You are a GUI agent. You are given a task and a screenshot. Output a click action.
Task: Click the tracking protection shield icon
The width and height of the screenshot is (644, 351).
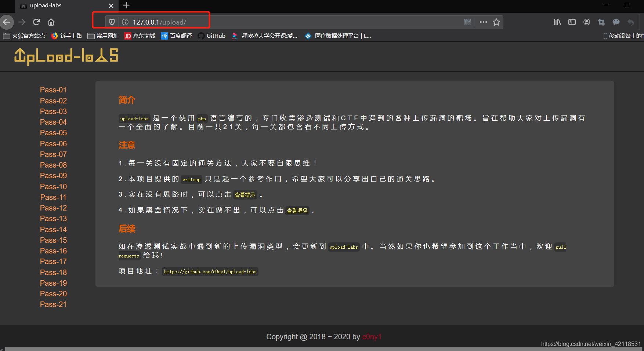tap(112, 22)
